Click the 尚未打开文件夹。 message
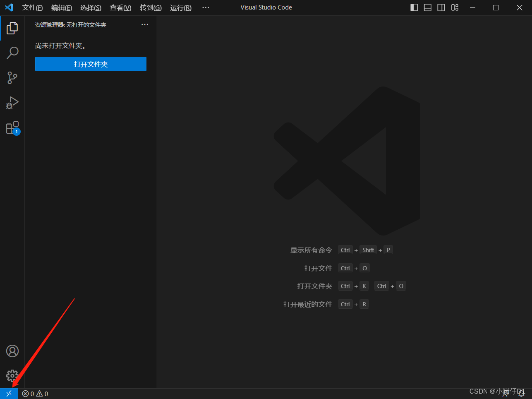This screenshot has height=399, width=532. coord(61,46)
